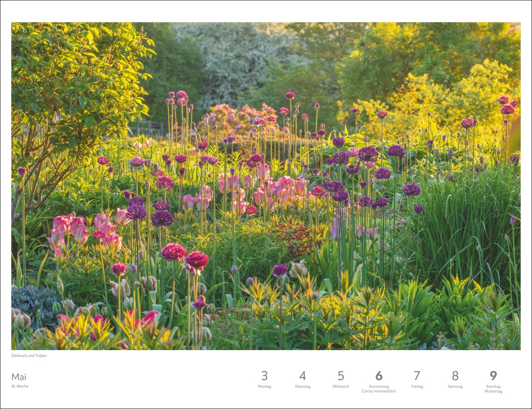The image size is (532, 409).
Task: Select the caption 'Zierlauch und Tulpen'
Action: click(x=29, y=356)
